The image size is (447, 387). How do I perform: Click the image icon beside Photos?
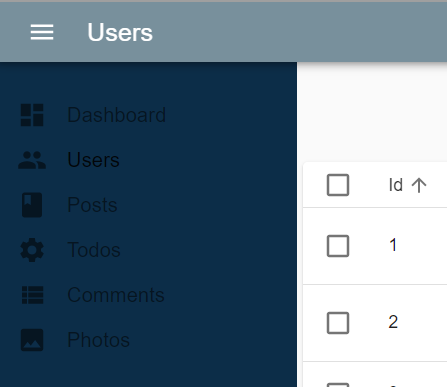coord(32,340)
